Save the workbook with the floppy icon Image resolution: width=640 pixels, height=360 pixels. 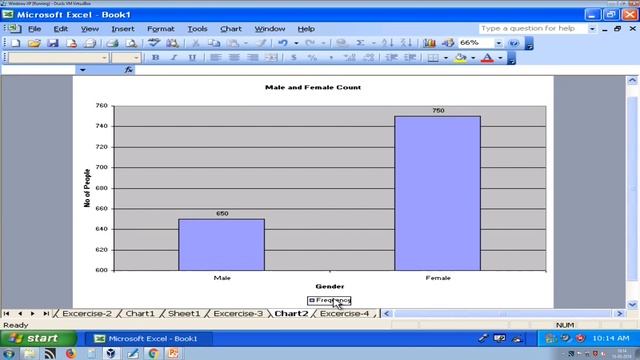tap(53, 43)
